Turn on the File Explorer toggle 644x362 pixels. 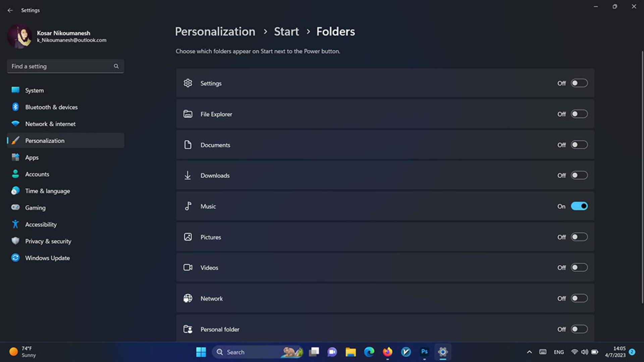coord(579,114)
